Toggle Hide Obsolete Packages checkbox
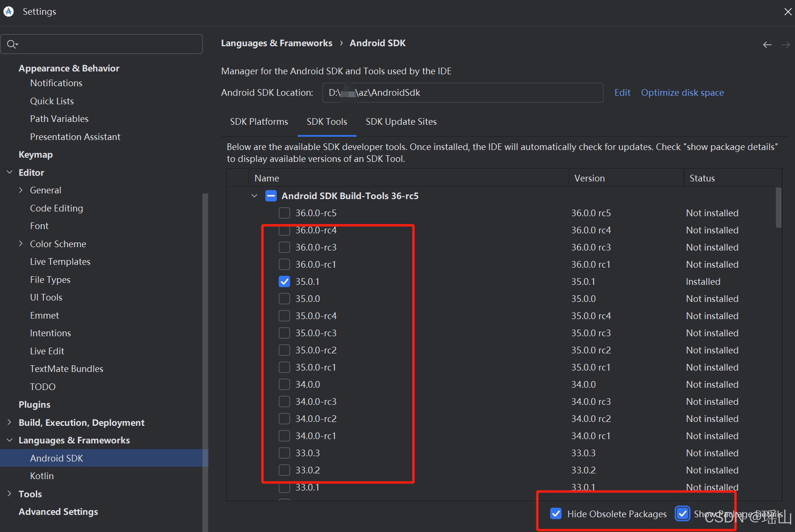795x532 pixels. click(556, 513)
